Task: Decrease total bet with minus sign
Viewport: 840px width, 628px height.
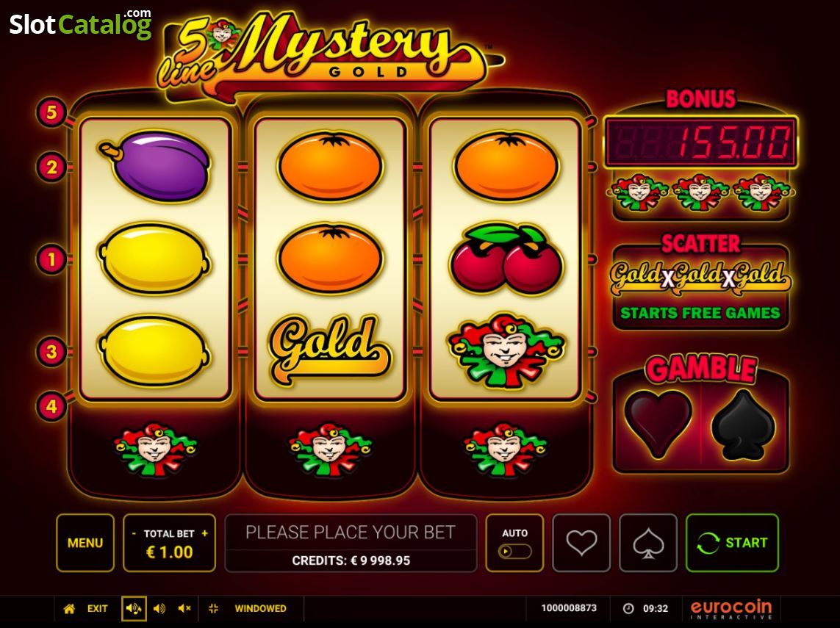Action: pos(134,534)
